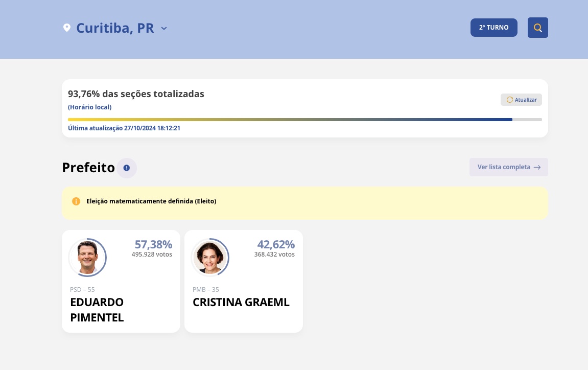Viewport: 588px width, 370px height.
Task: Click the PMB – 35 party label
Action: pyautogui.click(x=205, y=290)
